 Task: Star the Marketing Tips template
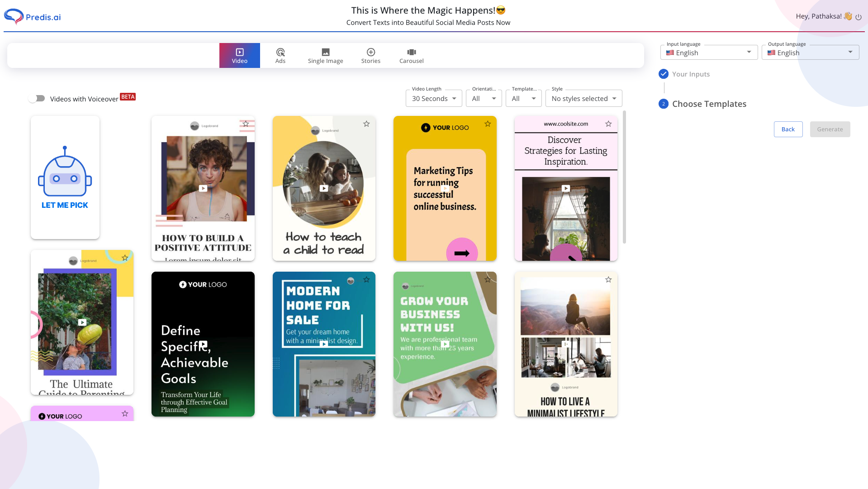(x=488, y=124)
